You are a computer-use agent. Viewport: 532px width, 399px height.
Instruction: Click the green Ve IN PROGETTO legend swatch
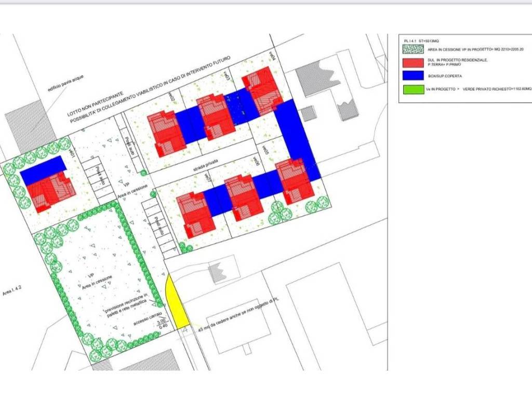(x=413, y=89)
